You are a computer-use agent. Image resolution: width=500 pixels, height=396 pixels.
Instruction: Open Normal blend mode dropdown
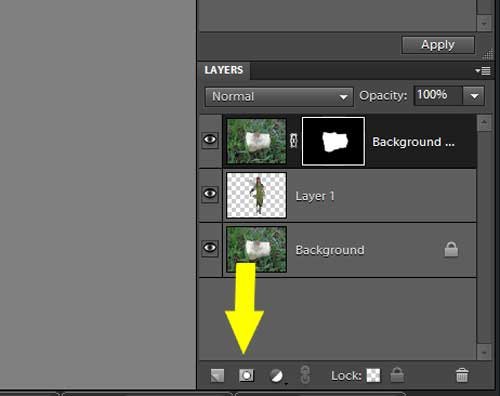[x=279, y=97]
